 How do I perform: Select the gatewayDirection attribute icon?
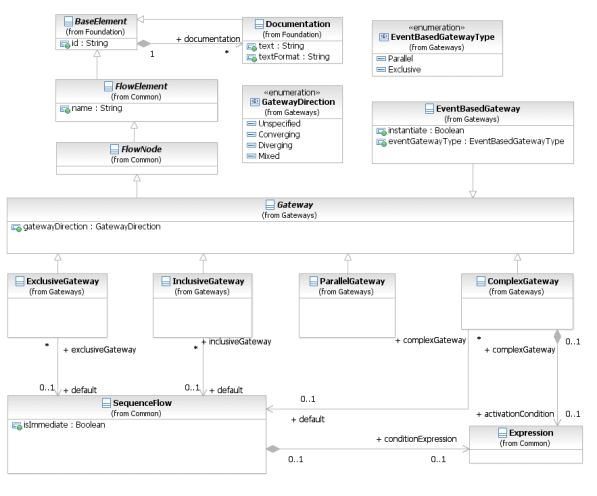[16, 227]
